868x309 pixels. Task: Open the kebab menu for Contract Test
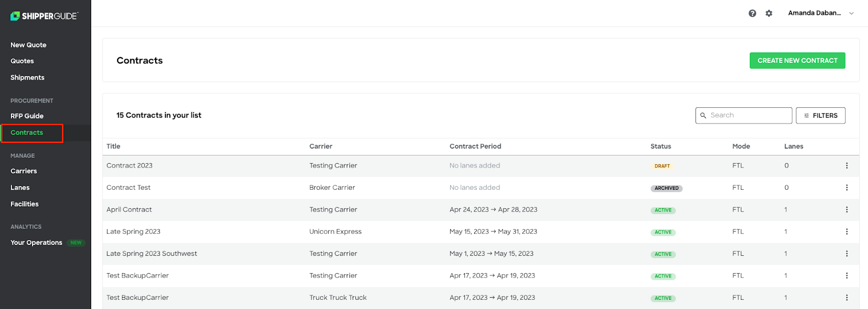[x=846, y=188]
